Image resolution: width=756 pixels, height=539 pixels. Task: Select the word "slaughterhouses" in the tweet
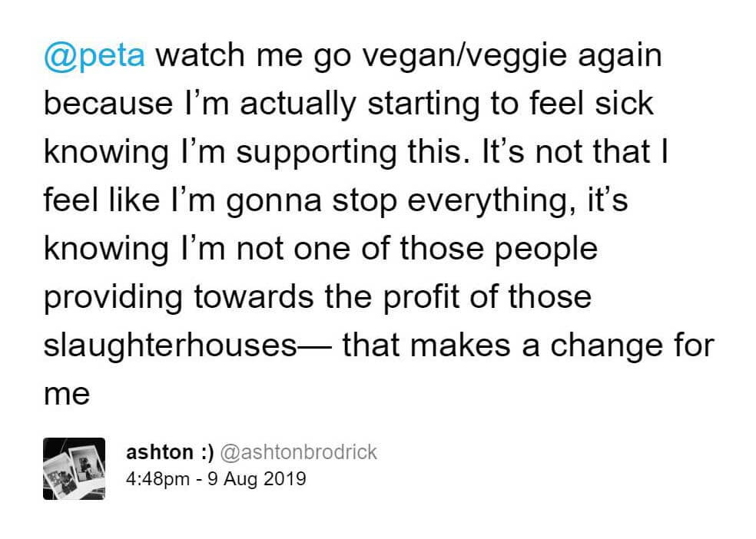pos(171,346)
